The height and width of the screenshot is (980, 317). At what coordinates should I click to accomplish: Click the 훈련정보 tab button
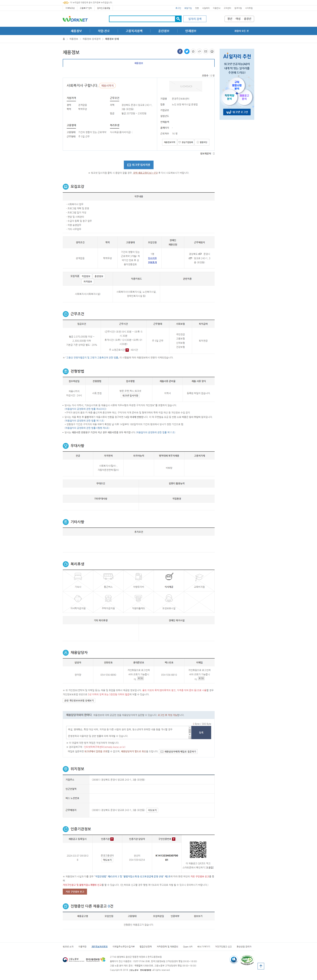[x=99, y=276]
